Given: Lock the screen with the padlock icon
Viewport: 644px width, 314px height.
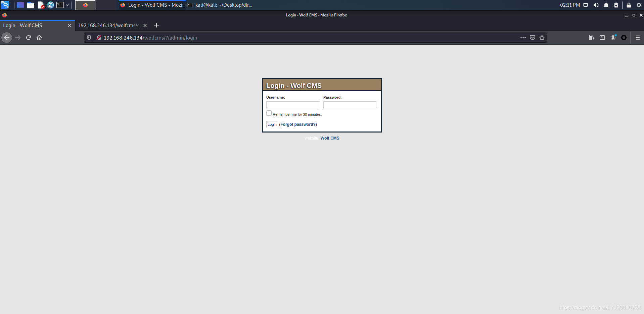Looking at the screenshot, I should tap(629, 5).
